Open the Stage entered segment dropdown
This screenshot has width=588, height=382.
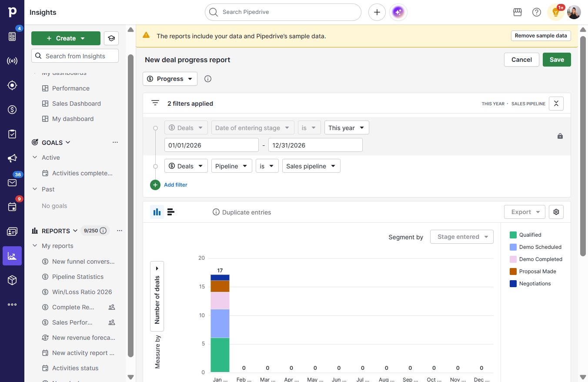[x=462, y=237]
